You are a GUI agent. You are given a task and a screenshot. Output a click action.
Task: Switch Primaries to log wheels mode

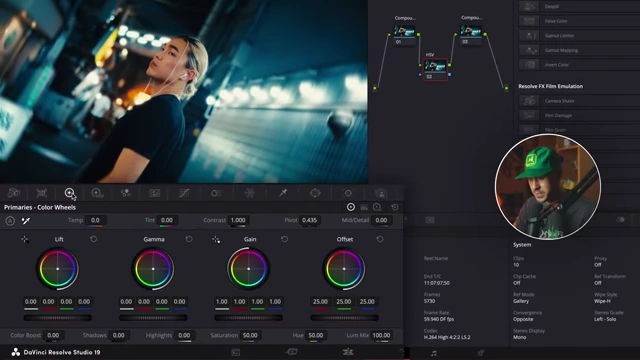point(378,207)
